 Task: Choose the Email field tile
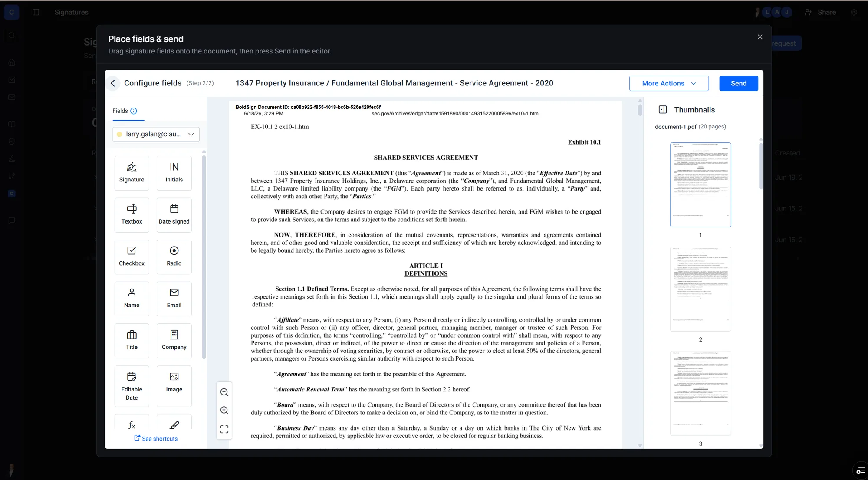point(174,299)
